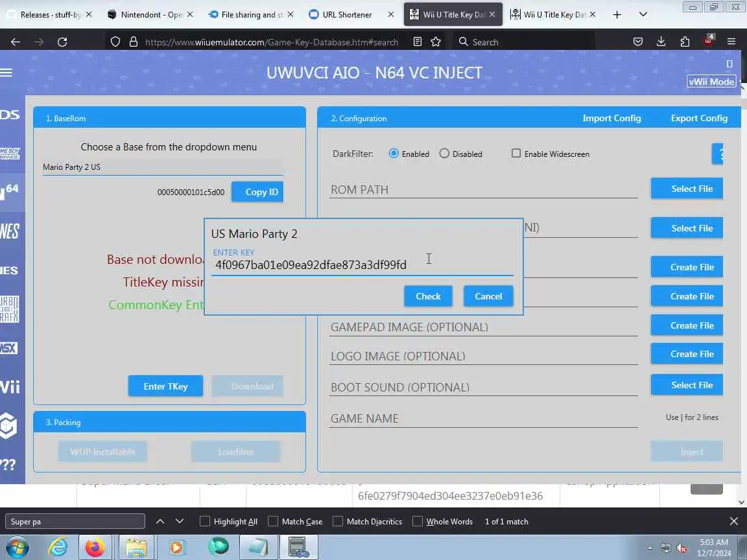This screenshot has height=560, width=747.
Task: Select DarkFilter Disabled radio button
Action: [444, 154]
